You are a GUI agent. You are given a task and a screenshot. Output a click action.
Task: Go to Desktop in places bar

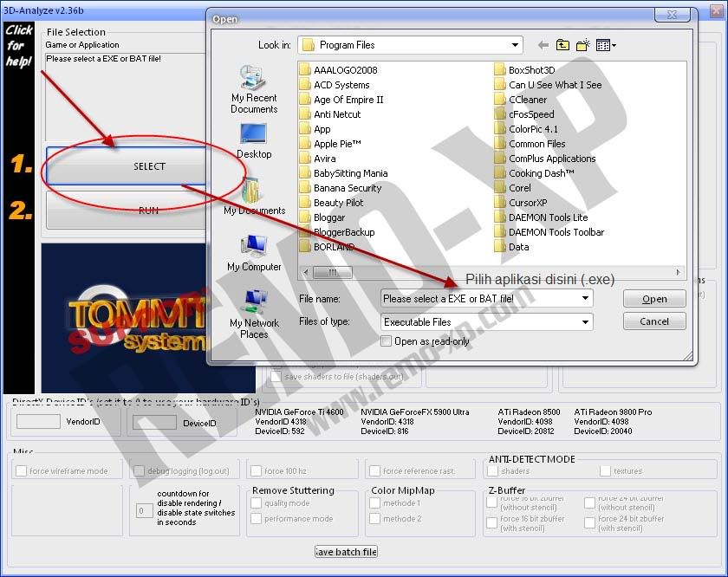[254, 140]
